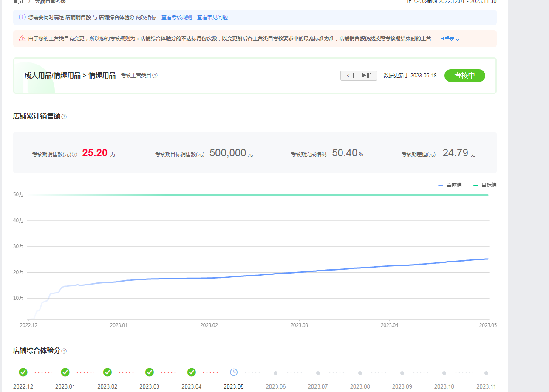
Task: Select the 2023.10 grey timeline dot
Action: pyautogui.click(x=444, y=373)
